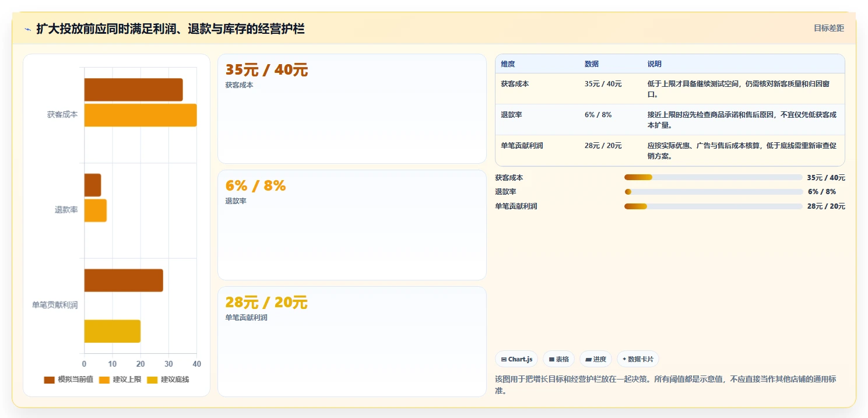This screenshot has height=418, width=868.
Task: Click the orange 退款率 上限 chart bar
Action: tap(96, 210)
